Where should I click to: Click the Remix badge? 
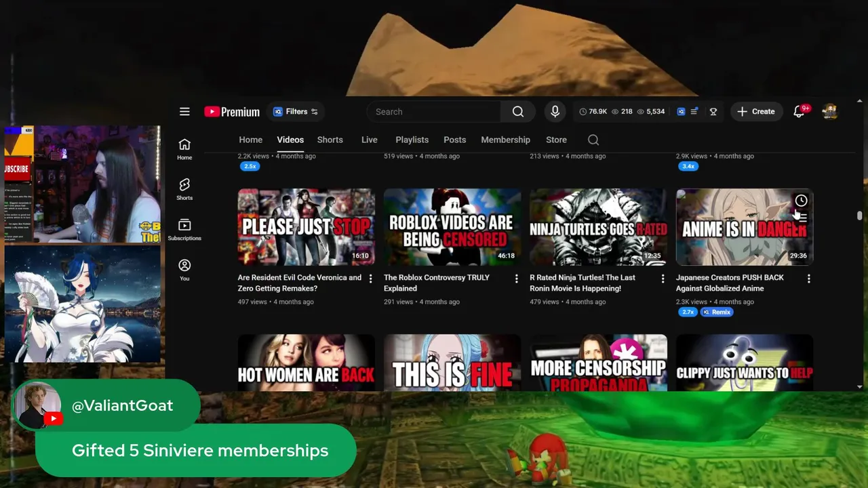[x=717, y=312]
